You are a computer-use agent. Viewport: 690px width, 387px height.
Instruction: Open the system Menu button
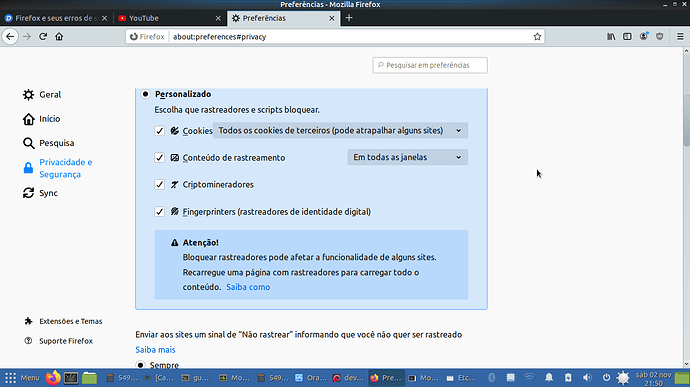click(x=22, y=378)
